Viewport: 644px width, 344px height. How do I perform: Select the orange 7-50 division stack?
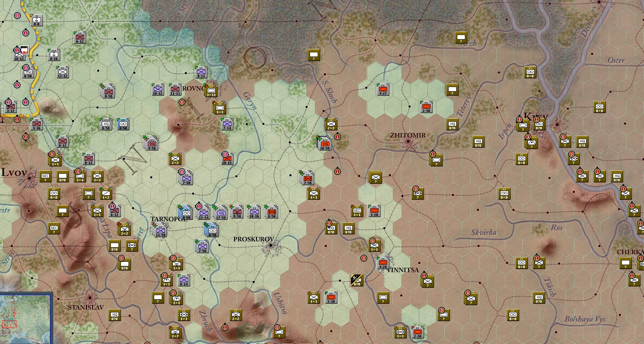tap(307, 178)
